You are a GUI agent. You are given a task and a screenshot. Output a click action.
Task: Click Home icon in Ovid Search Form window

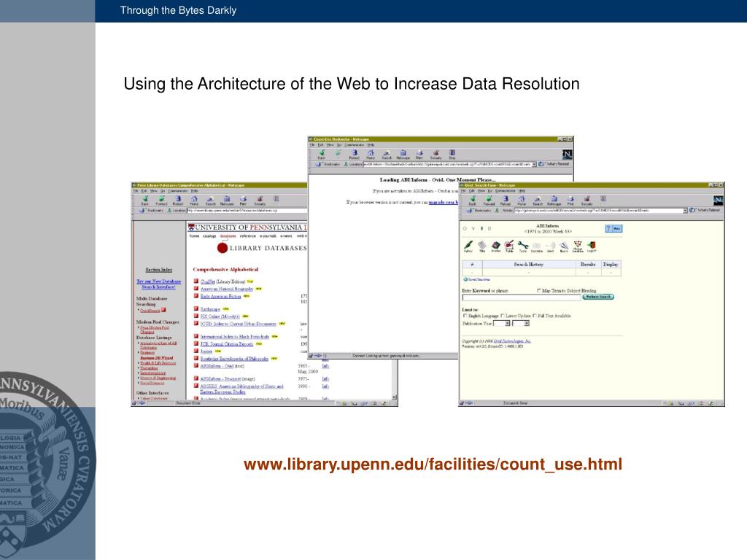point(522,200)
